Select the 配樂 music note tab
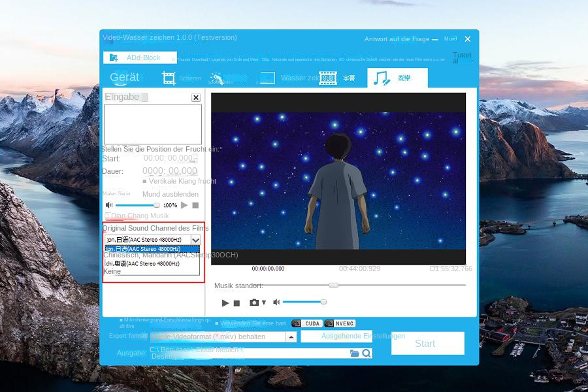 click(397, 78)
